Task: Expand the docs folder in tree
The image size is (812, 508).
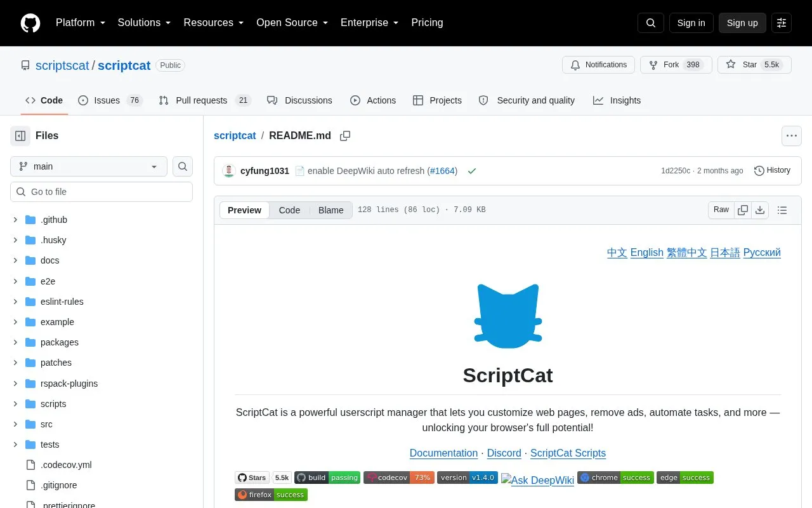Action: (15, 260)
